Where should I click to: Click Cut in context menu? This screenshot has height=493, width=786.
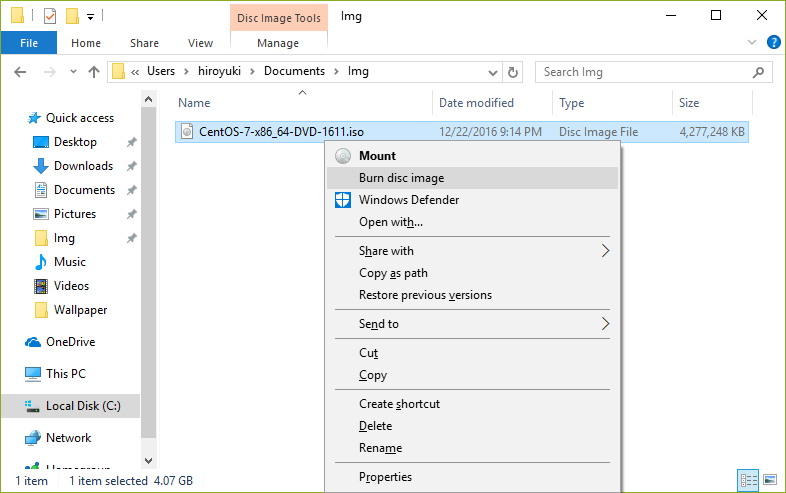point(472,353)
